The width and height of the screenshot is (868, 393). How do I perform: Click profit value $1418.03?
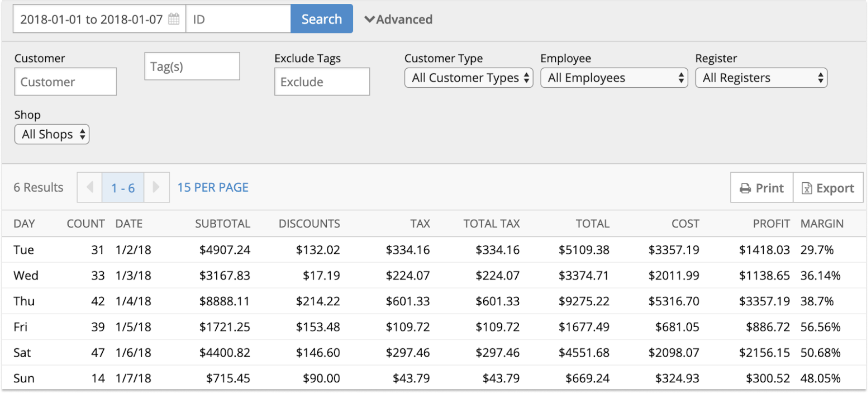pyautogui.click(x=764, y=250)
